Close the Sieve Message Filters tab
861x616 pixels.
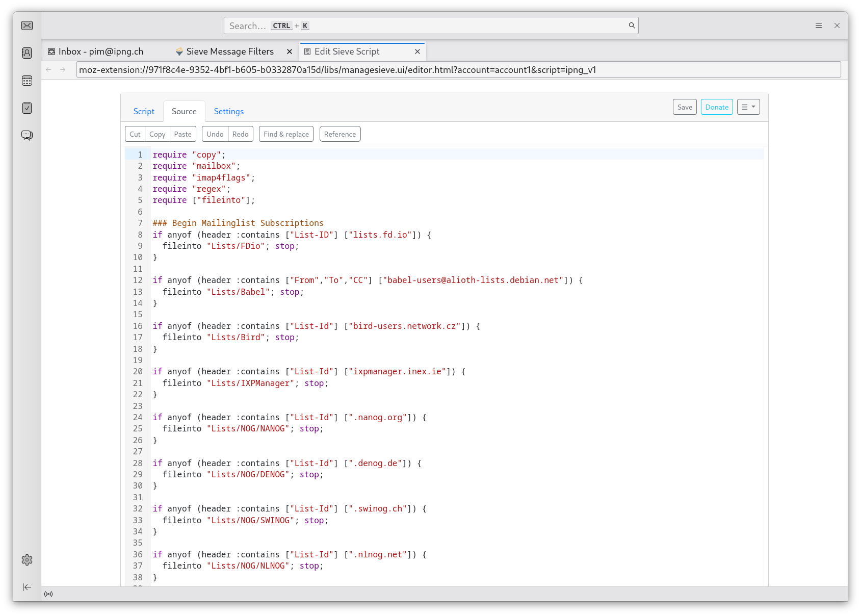click(x=289, y=52)
